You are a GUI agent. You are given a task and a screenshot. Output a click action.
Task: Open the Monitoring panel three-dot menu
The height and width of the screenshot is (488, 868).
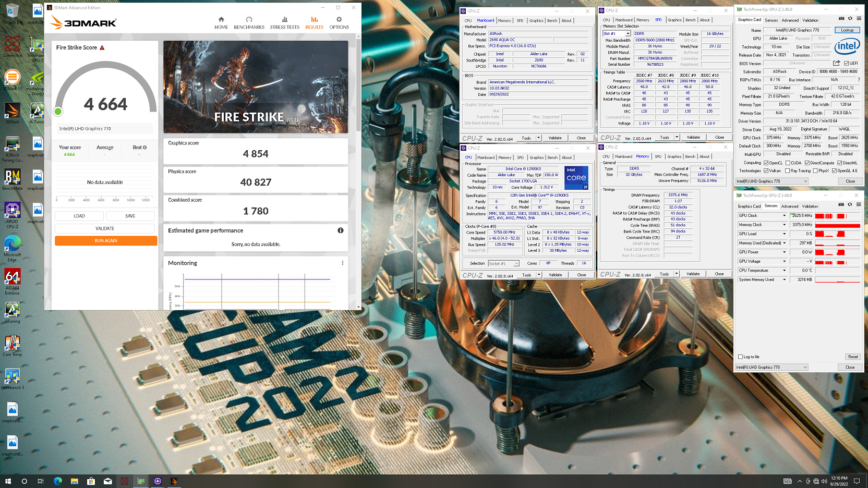[x=342, y=263]
